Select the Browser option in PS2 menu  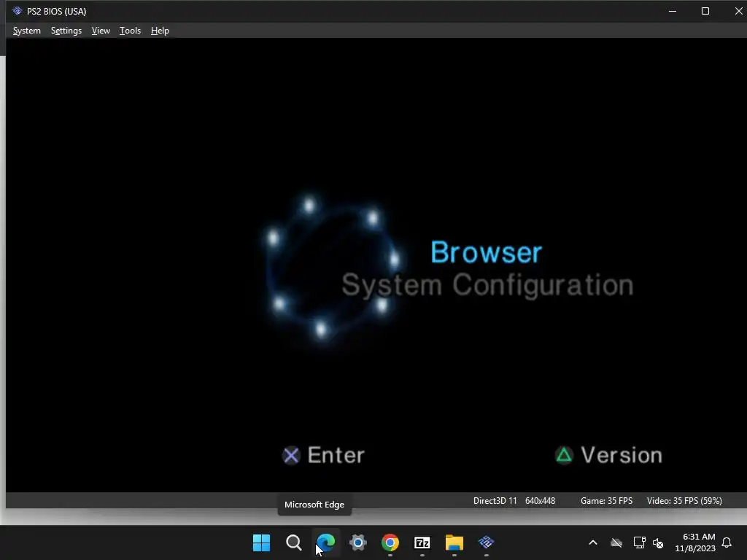point(486,252)
